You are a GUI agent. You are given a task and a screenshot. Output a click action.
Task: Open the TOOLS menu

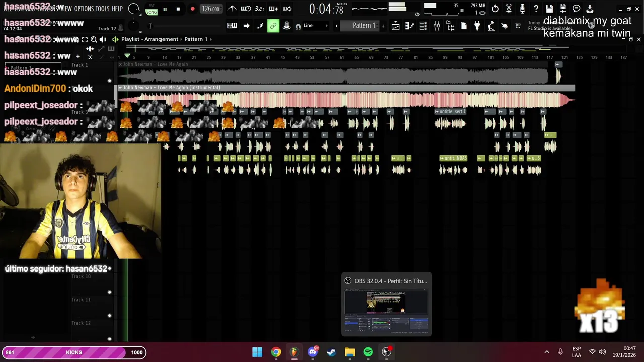pyautogui.click(x=103, y=9)
